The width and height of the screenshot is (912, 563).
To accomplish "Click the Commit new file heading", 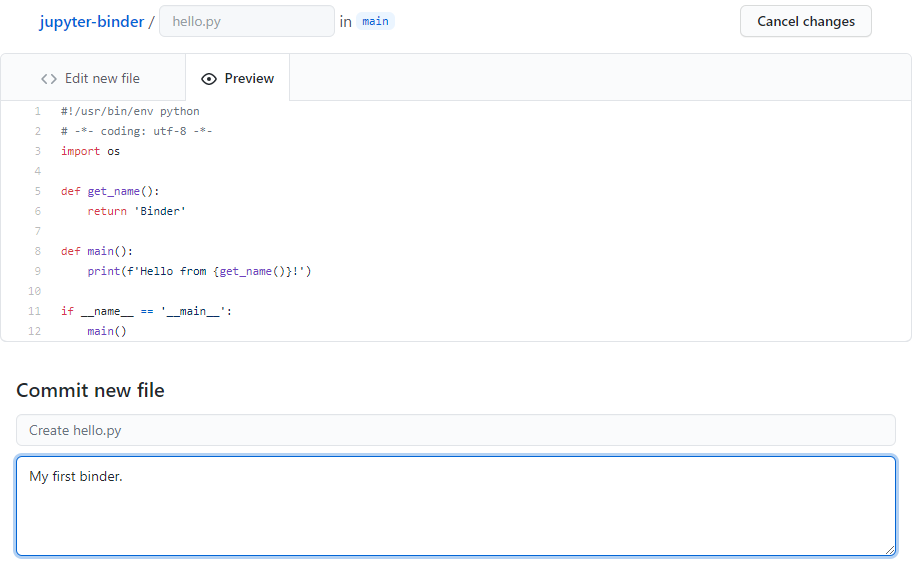I will [x=90, y=390].
